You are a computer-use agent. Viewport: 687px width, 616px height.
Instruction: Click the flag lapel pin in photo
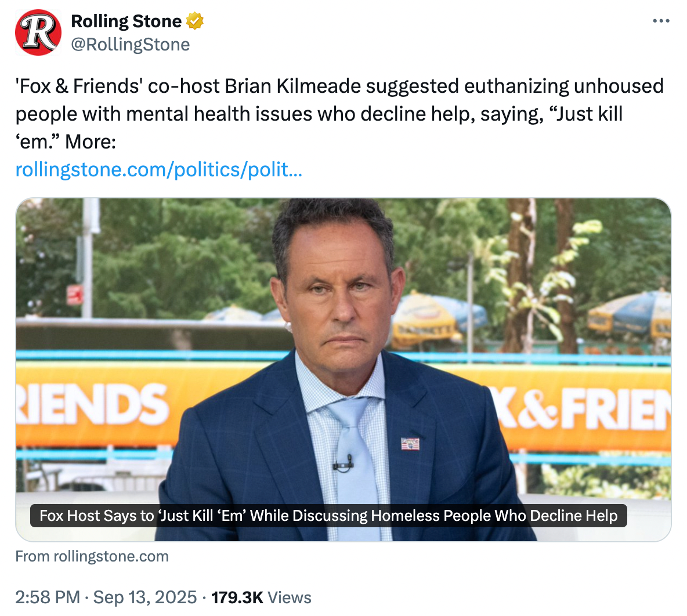(x=410, y=444)
